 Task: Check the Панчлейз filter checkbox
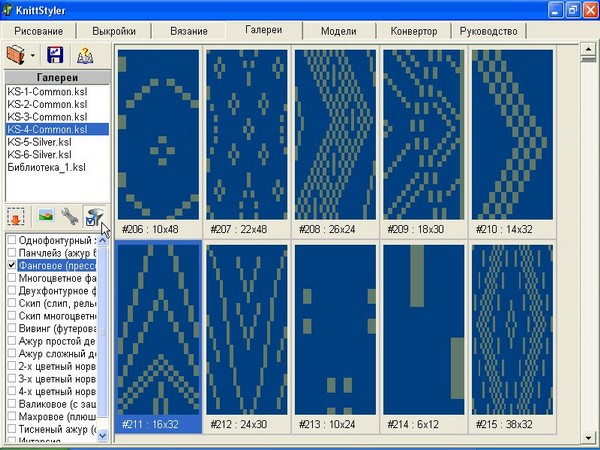pyautogui.click(x=12, y=253)
